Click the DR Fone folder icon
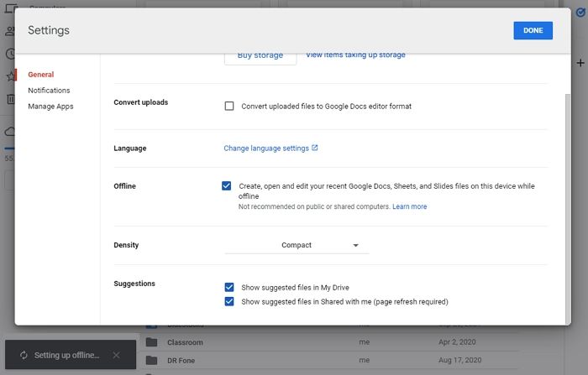The width and height of the screenshot is (588, 375). [x=151, y=360]
